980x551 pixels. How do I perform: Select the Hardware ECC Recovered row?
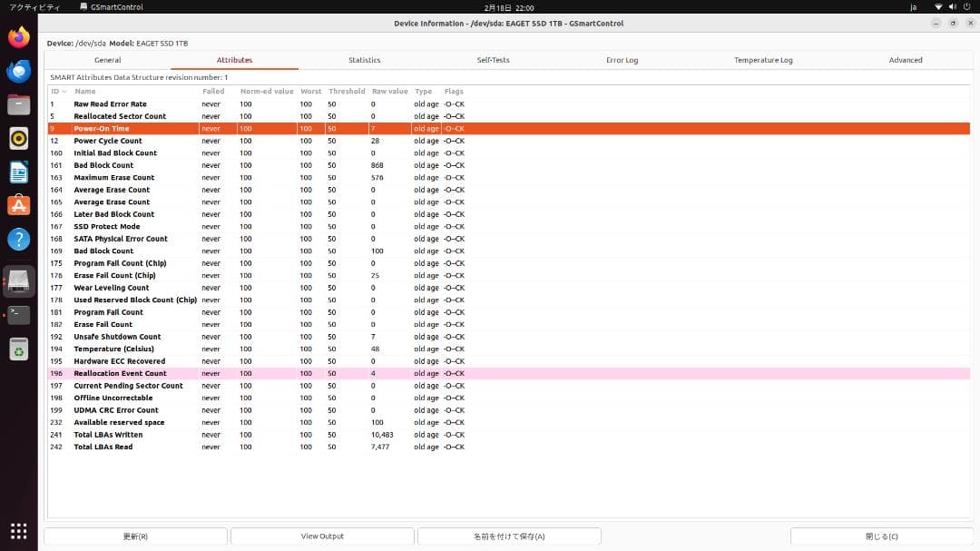pyautogui.click(x=509, y=361)
